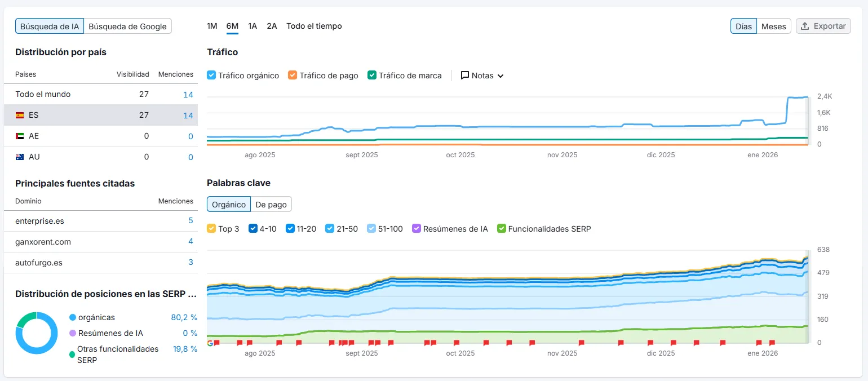Toggle Resúmenes de IA checkbox in keywords legend
868x381 pixels.
click(x=417, y=228)
